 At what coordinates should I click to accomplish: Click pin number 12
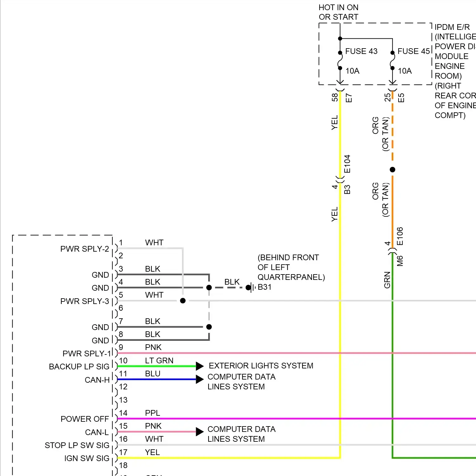click(x=123, y=387)
